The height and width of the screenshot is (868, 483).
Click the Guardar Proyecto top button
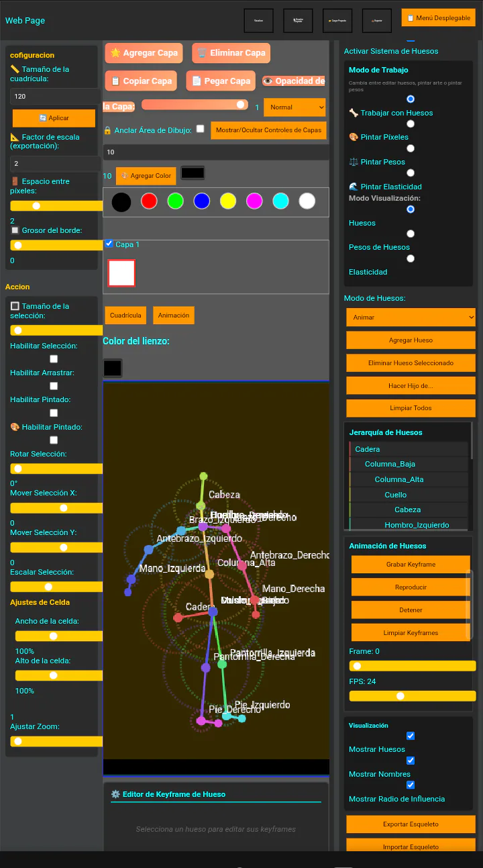(x=298, y=21)
